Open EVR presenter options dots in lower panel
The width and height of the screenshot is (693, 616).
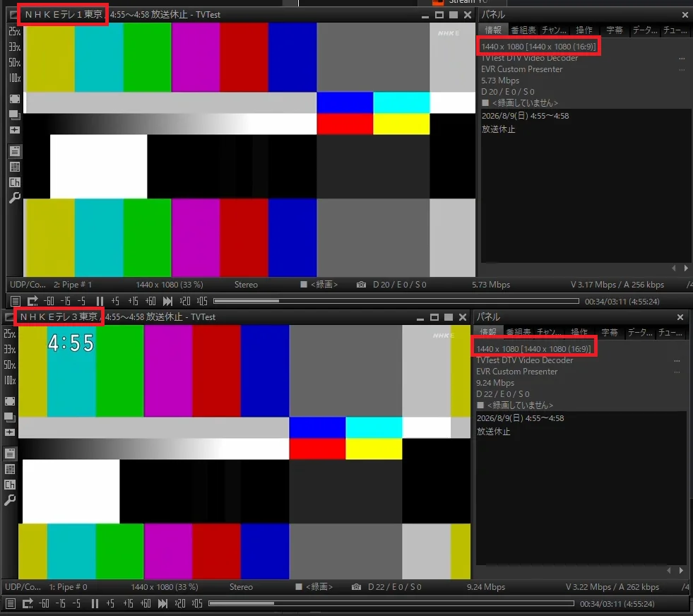tap(677, 372)
